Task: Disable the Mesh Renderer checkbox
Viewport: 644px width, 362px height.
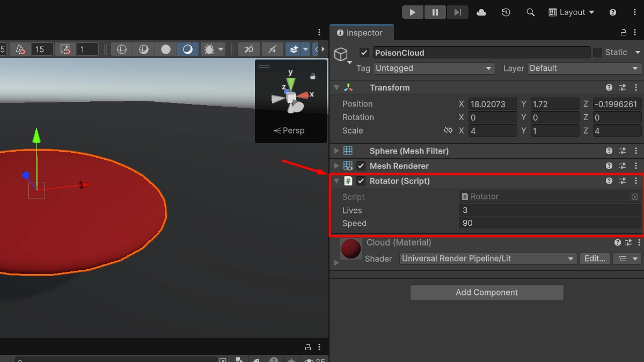Action: tap(361, 166)
